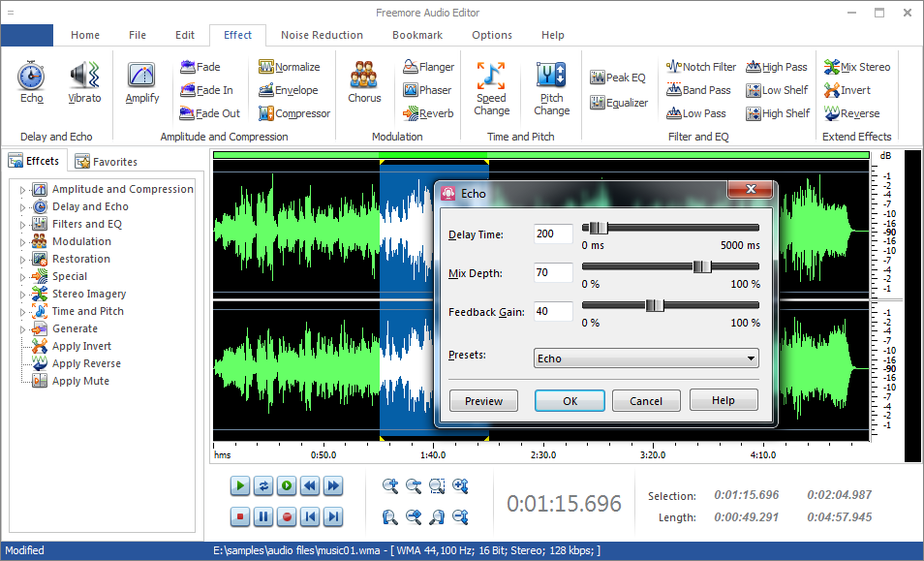Expand the Filters and EQ tree node
Screen dimensions: 924x561
(22, 225)
